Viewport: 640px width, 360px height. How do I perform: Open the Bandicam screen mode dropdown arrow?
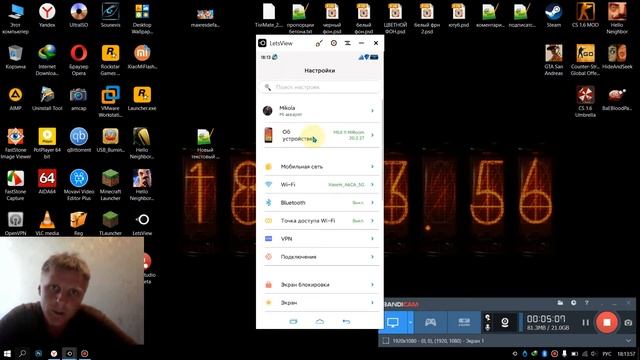(410, 322)
